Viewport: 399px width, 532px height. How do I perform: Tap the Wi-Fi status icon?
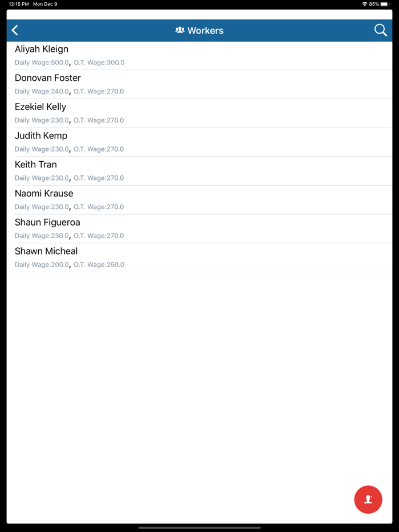365,4
